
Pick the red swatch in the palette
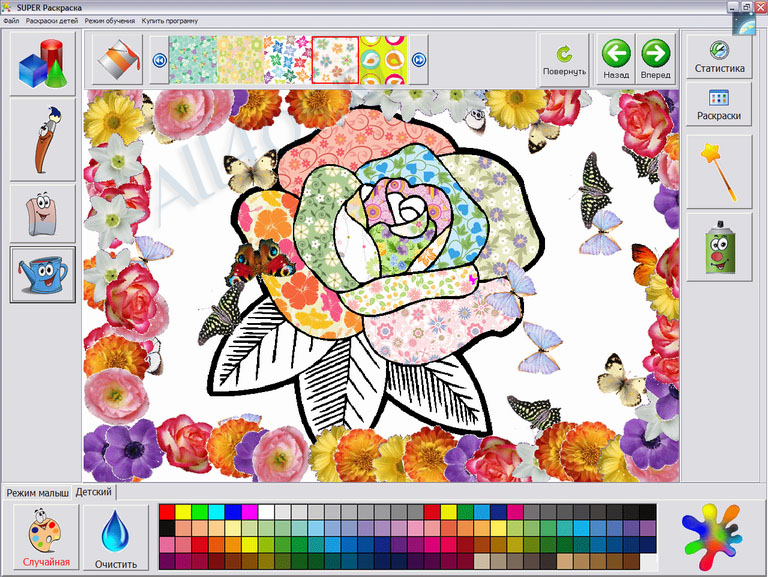click(167, 512)
